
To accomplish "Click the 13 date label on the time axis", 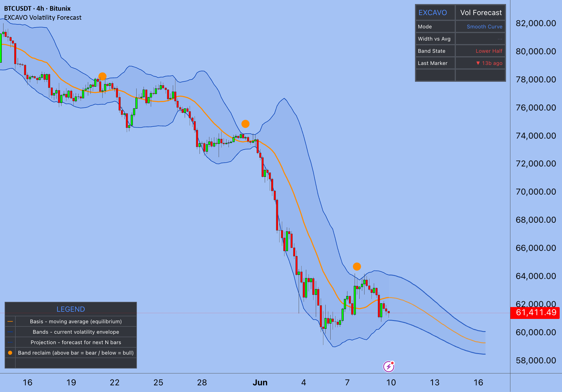I will [x=435, y=382].
